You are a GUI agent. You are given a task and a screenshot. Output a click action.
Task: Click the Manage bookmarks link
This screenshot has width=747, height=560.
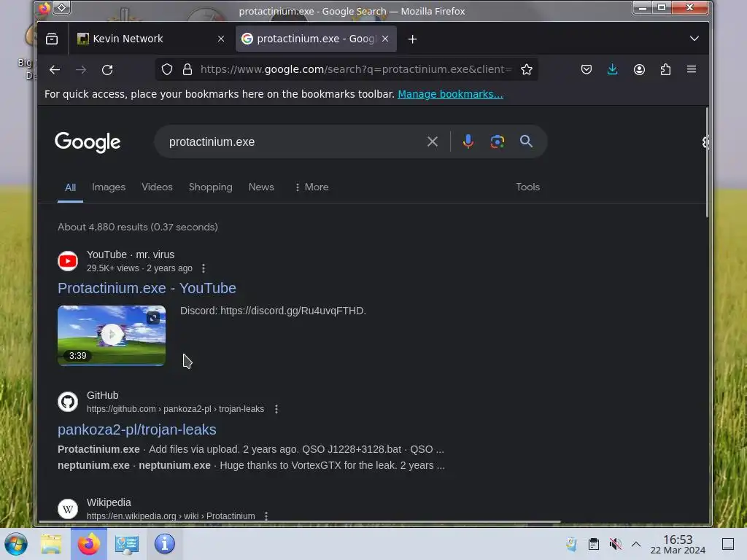pos(450,94)
